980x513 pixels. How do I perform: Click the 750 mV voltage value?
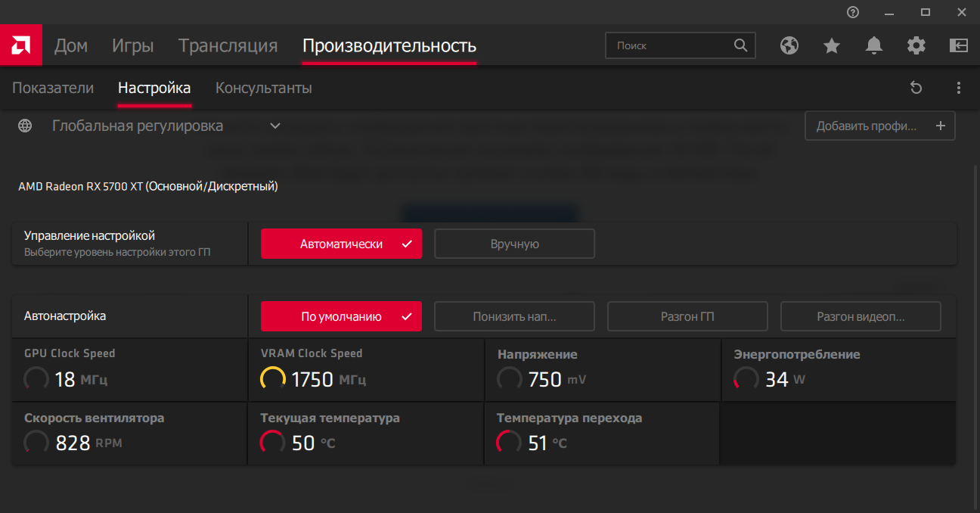coord(556,378)
